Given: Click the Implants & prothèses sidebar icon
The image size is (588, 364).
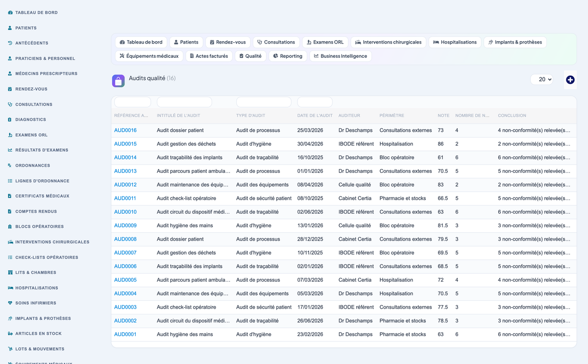Looking at the screenshot, I should 10,318.
